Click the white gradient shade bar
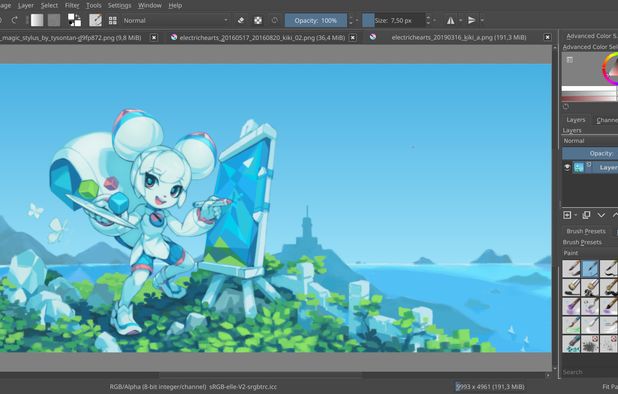Screen dimensions: 618x394 coord(589,89)
